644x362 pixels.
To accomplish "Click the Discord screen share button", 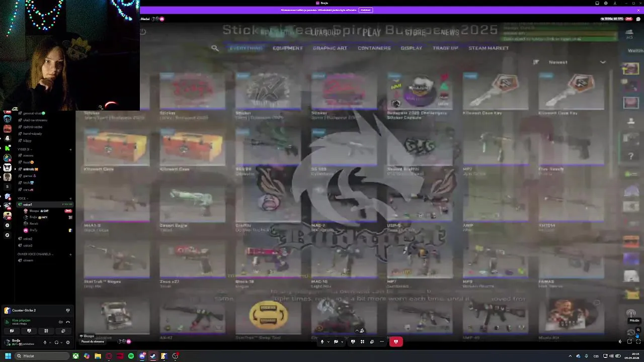I will 29,331.
